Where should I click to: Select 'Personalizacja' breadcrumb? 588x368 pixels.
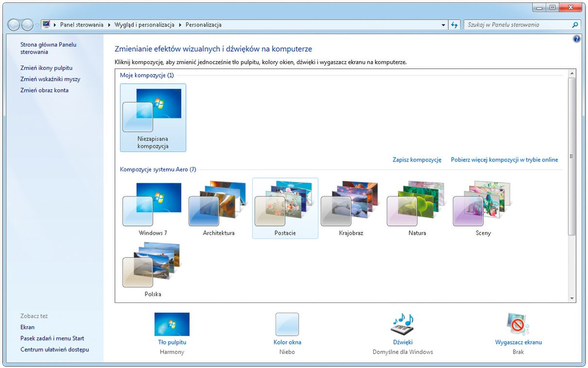click(203, 25)
